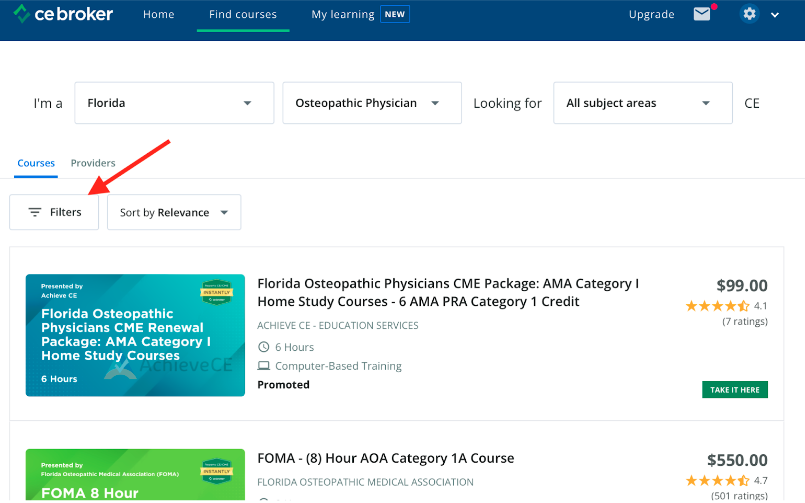Switch to the Providers tab

point(93,163)
